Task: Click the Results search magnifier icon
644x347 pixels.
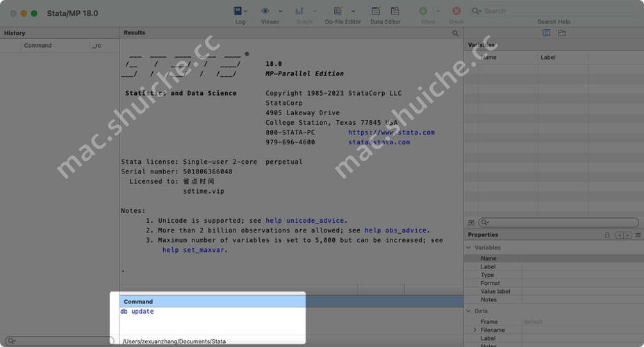Action: tap(456, 33)
